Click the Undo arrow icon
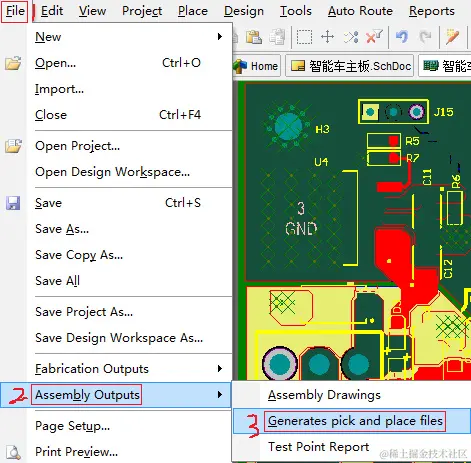This screenshot has width=471, height=463. pos(402,37)
